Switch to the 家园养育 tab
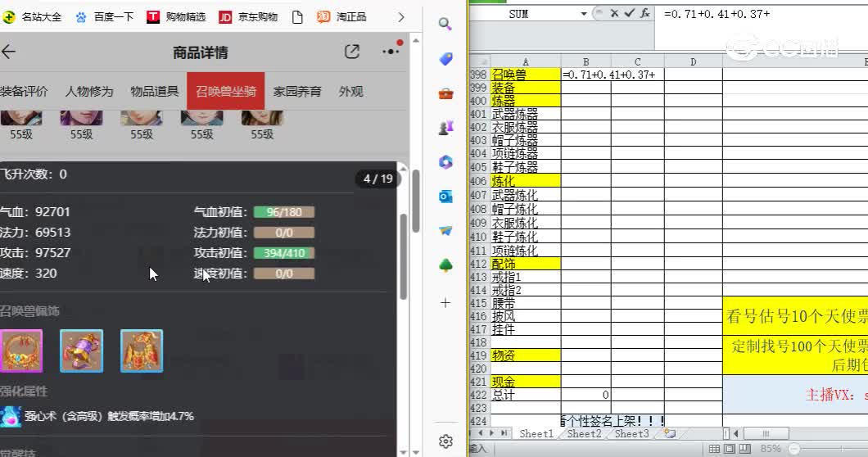This screenshot has height=457, width=868. pos(297,92)
